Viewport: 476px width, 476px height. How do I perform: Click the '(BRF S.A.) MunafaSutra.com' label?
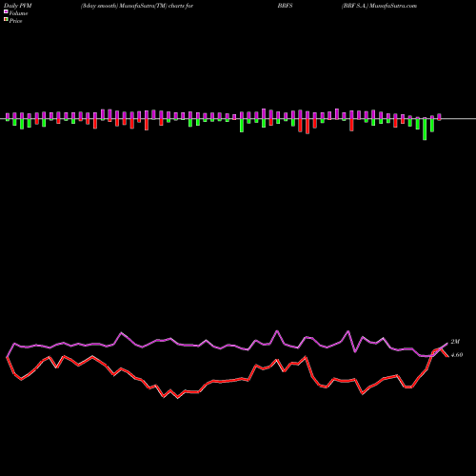[x=379, y=6]
